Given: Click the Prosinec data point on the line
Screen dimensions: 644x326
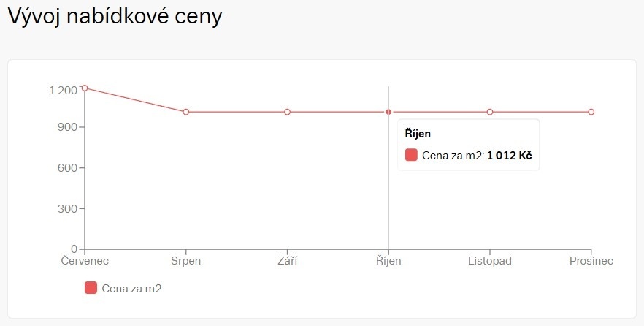Looking at the screenshot, I should click(591, 112).
